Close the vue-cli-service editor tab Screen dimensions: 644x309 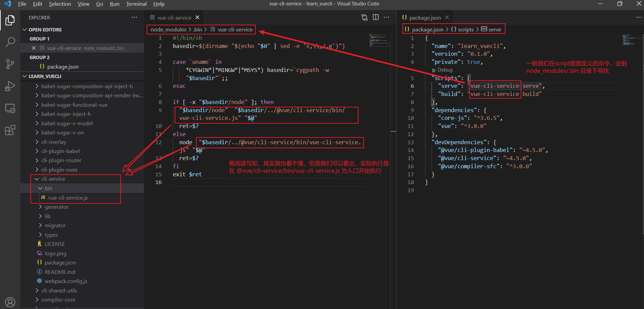coord(197,17)
